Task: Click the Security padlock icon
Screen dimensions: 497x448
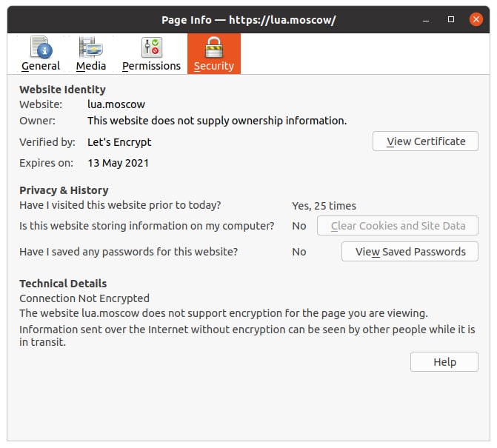Action: coord(214,47)
